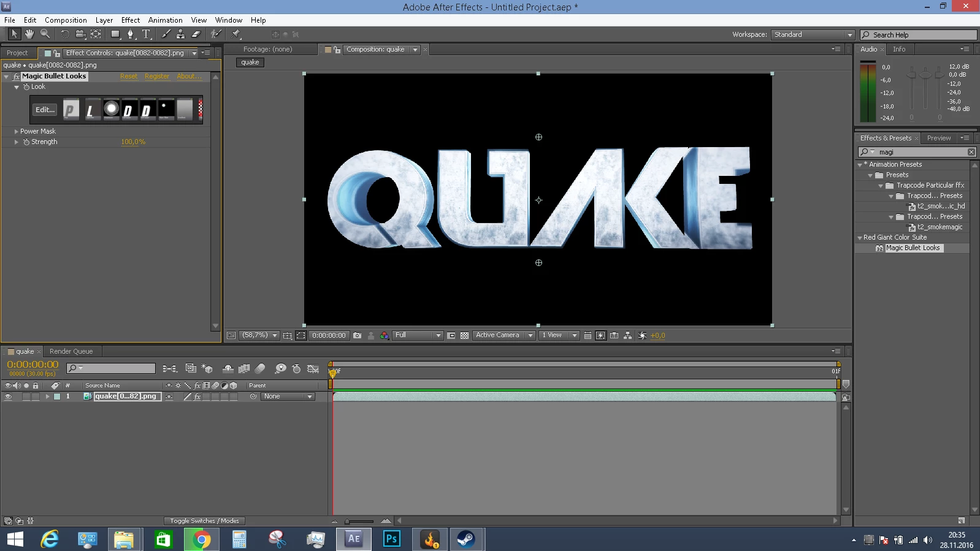Click Strength value 100,0%
Viewport: 980px width, 551px height.
coord(133,142)
